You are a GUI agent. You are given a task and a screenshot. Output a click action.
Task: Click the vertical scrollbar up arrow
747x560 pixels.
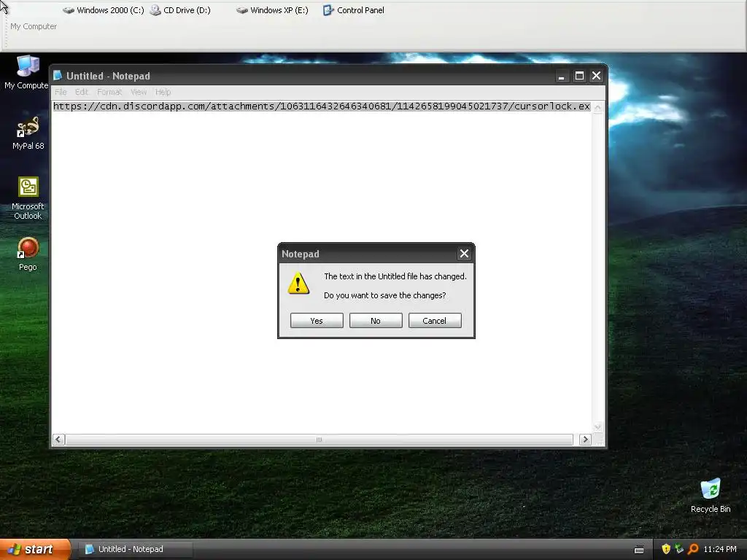597,107
